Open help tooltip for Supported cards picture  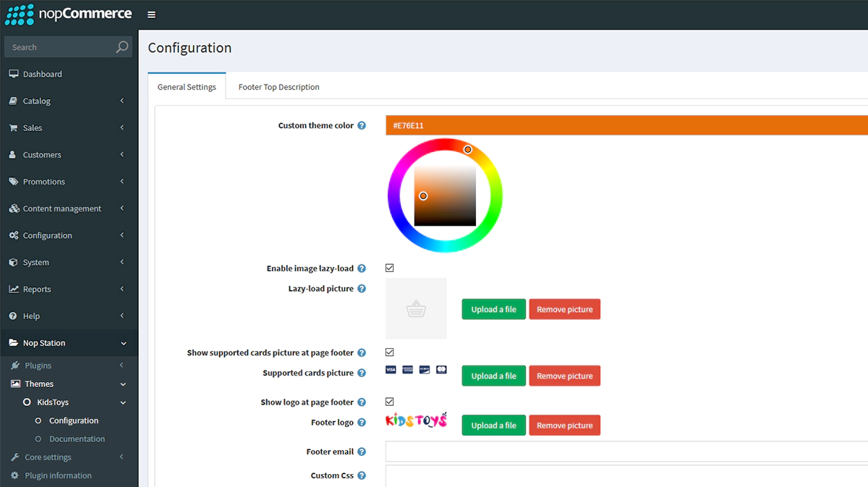coord(362,373)
